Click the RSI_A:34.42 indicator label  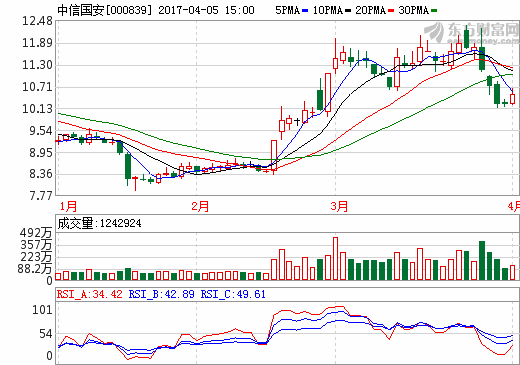pos(90,294)
